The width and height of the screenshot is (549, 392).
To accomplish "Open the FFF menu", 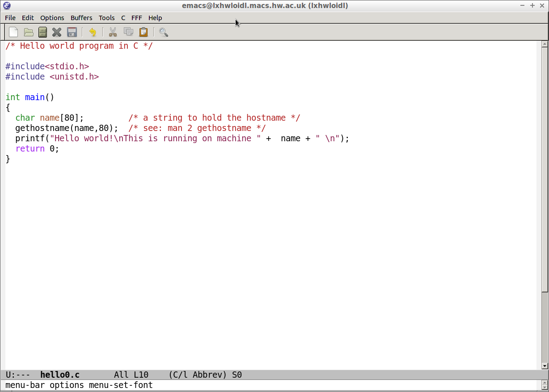I will (x=136, y=18).
